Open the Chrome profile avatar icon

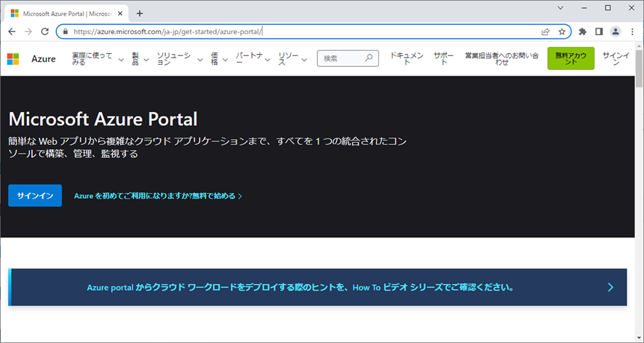pyautogui.click(x=616, y=32)
